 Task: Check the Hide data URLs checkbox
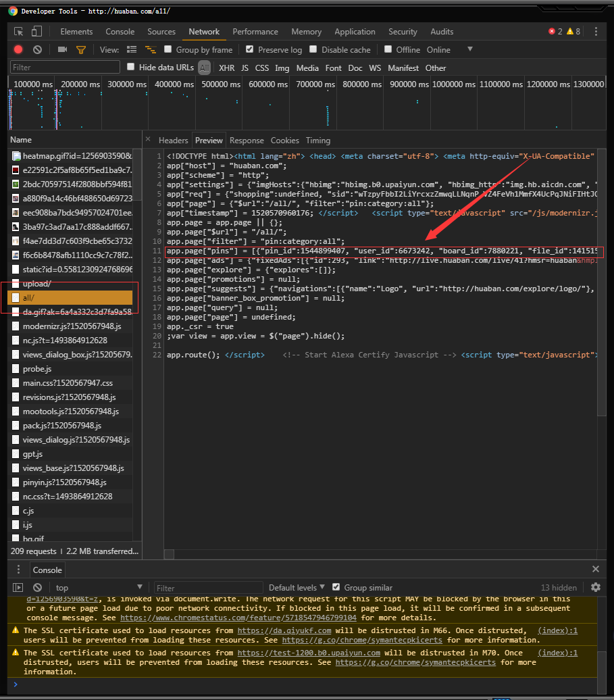(x=131, y=66)
